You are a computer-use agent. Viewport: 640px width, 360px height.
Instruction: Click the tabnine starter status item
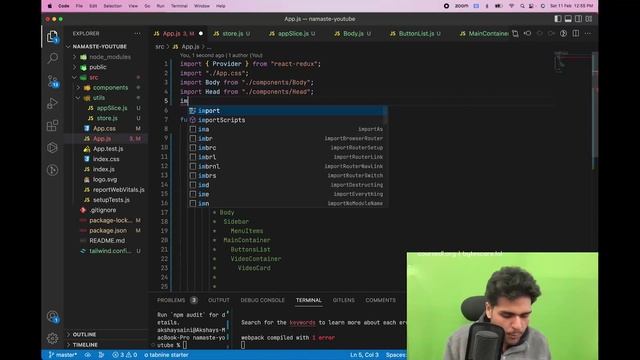point(166,355)
